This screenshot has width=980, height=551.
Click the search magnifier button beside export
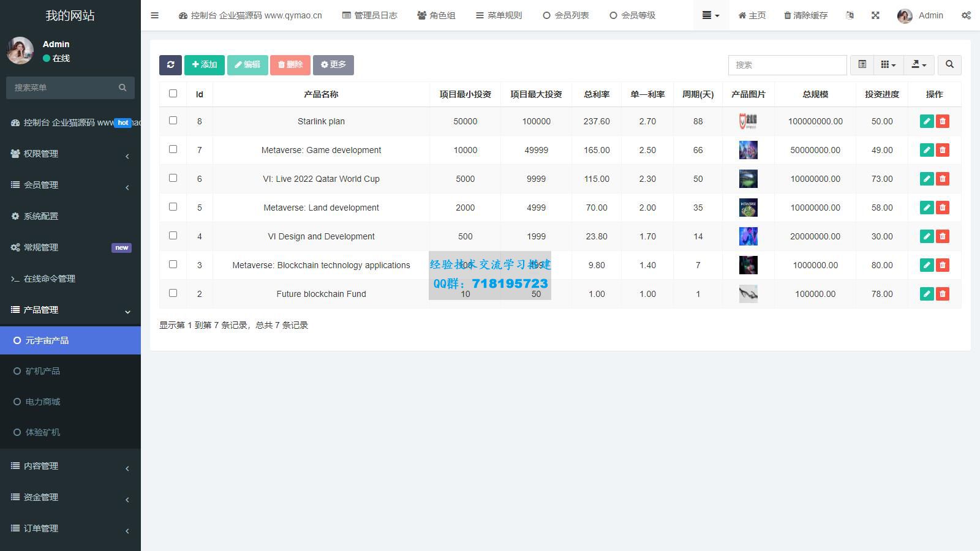point(949,65)
